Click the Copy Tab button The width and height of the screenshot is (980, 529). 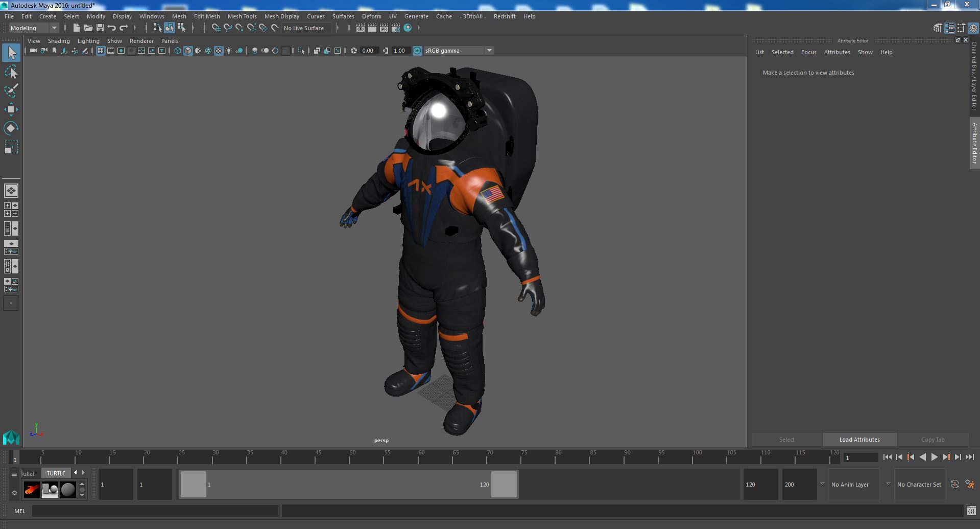(x=933, y=440)
